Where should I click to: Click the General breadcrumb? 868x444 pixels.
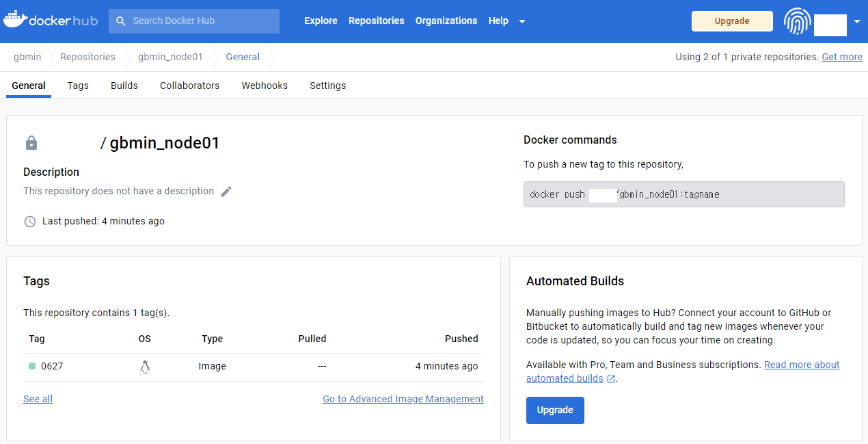[243, 57]
